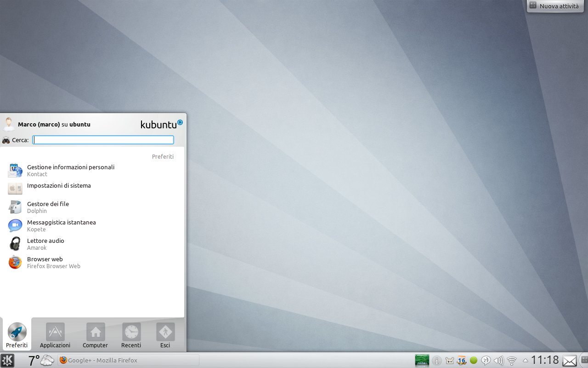Open the KDE Kickoff launcher button

pyautogui.click(x=7, y=360)
